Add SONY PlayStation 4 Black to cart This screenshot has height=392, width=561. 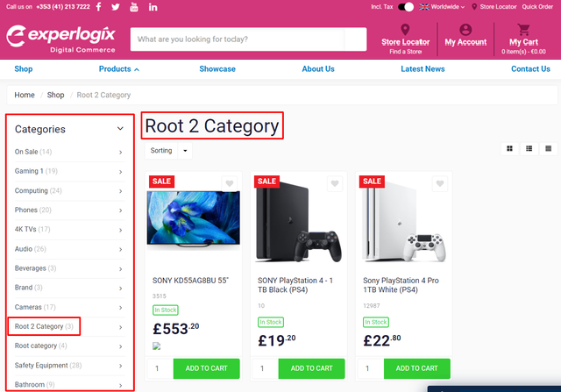pyautogui.click(x=311, y=368)
